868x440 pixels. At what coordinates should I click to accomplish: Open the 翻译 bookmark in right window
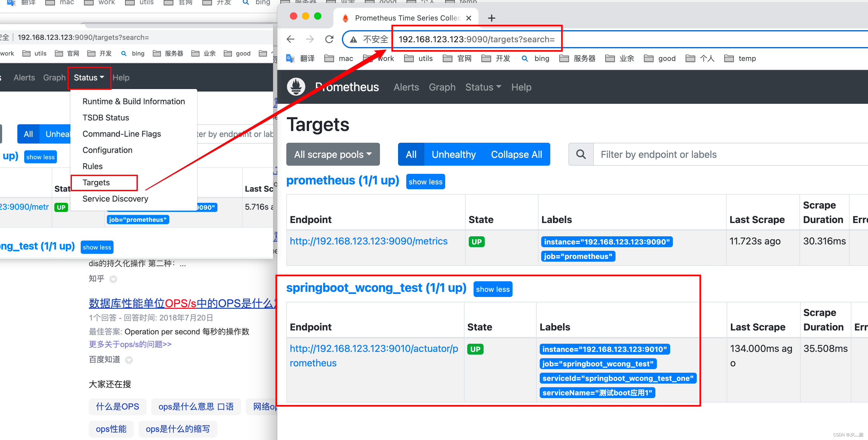(x=300, y=59)
